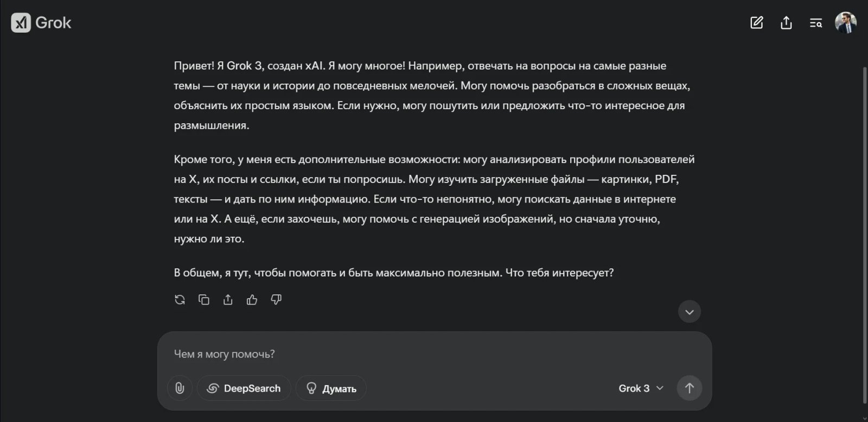Copy the response text
The width and height of the screenshot is (868, 422).
click(x=204, y=300)
